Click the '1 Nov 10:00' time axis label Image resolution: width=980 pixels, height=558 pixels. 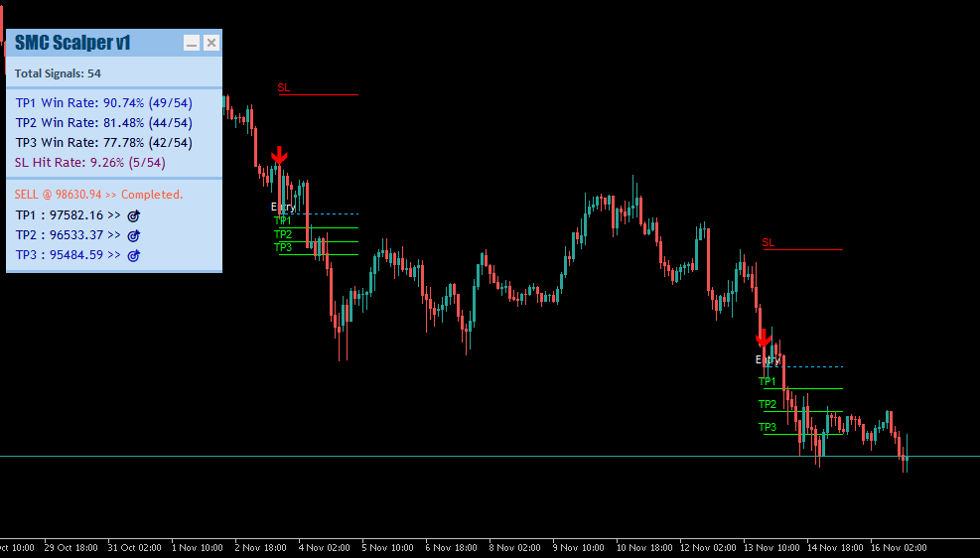[x=198, y=548]
